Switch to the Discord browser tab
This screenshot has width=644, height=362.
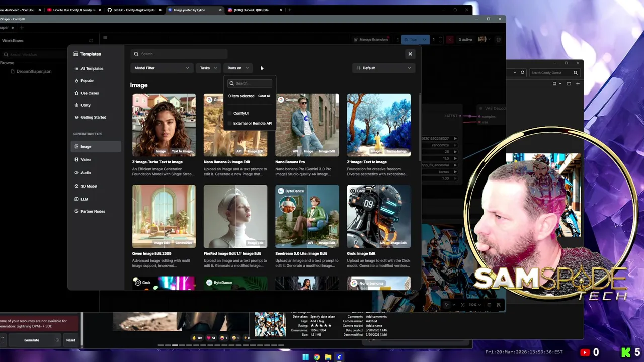coord(255,10)
